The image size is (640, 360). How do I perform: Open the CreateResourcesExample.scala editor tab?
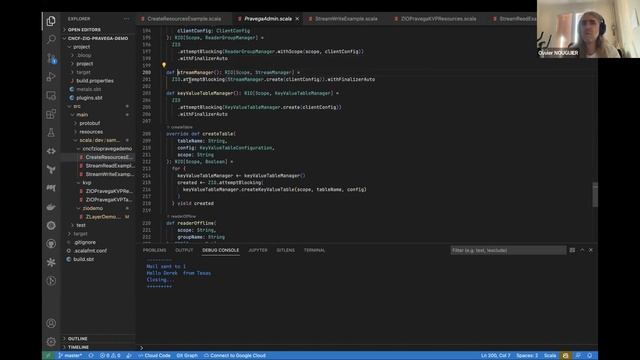click(184, 19)
